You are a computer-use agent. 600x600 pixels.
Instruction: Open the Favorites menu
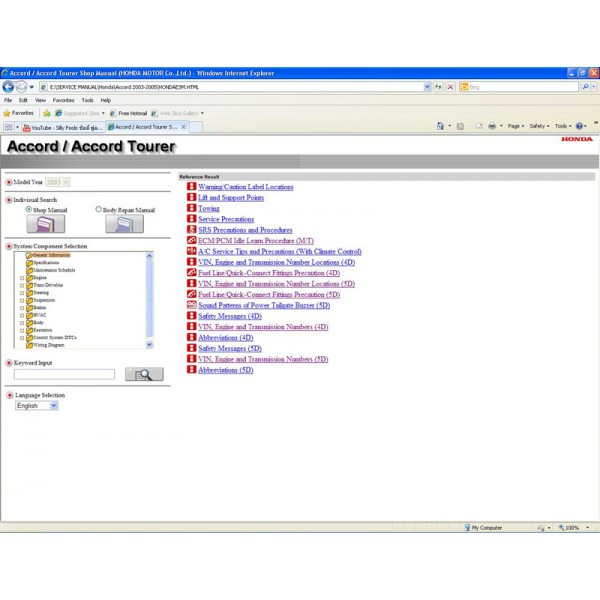[64, 100]
